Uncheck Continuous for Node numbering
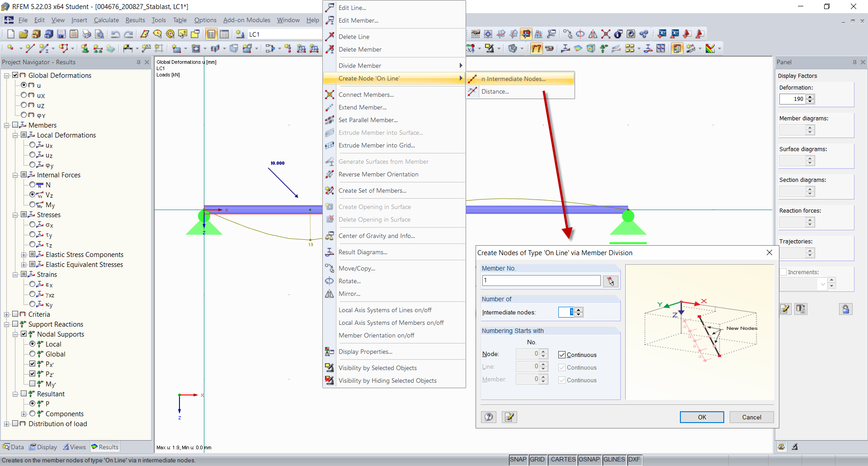Viewport: 868px width, 466px height. [562, 355]
